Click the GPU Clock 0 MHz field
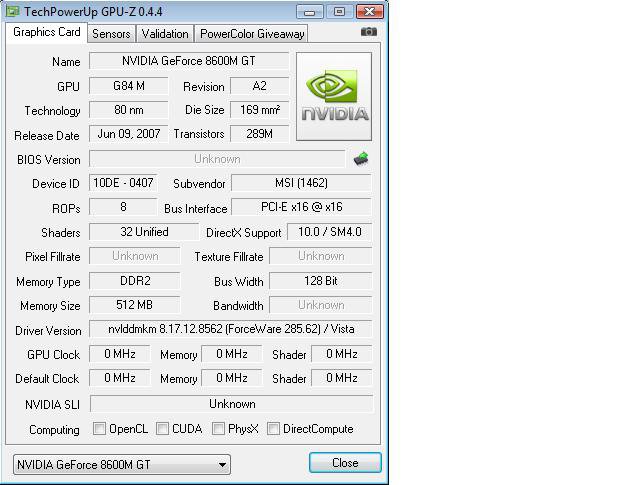This screenshot has width=640, height=485. 120,354
